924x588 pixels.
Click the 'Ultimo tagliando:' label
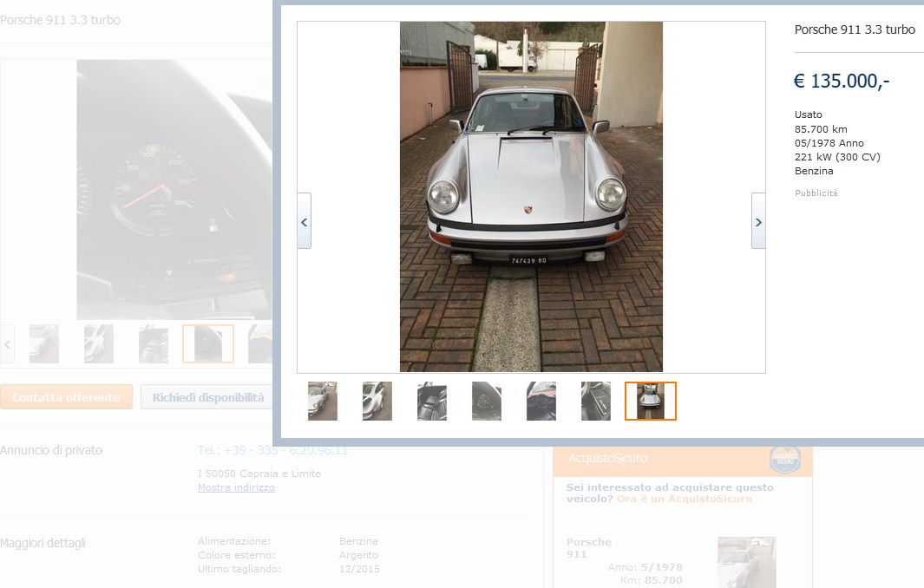coord(239,569)
